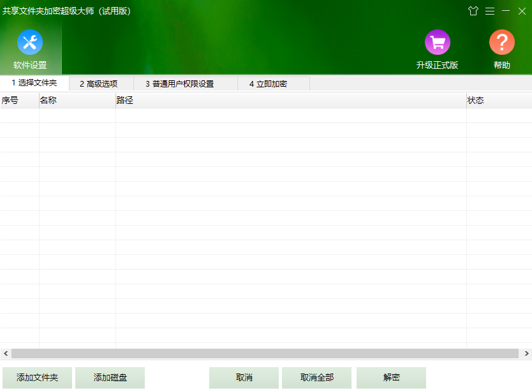Click the wrench icon above 软件设置

[30, 42]
